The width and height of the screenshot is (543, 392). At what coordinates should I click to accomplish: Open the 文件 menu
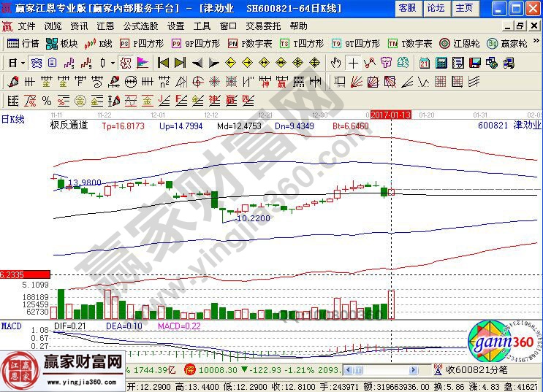point(26,26)
